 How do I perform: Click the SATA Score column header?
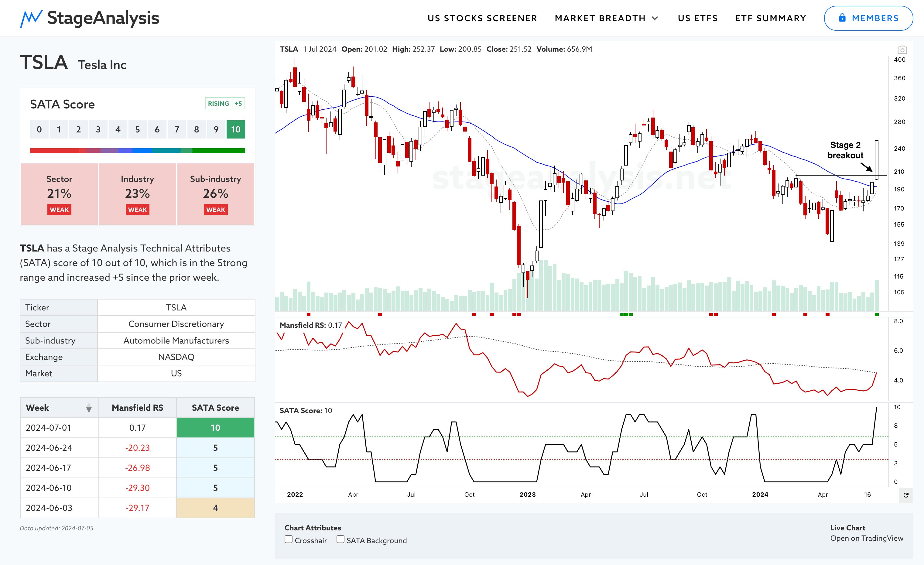click(215, 408)
